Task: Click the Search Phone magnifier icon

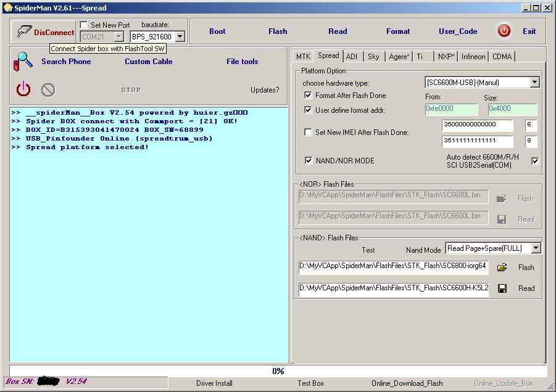Action: pyautogui.click(x=23, y=61)
